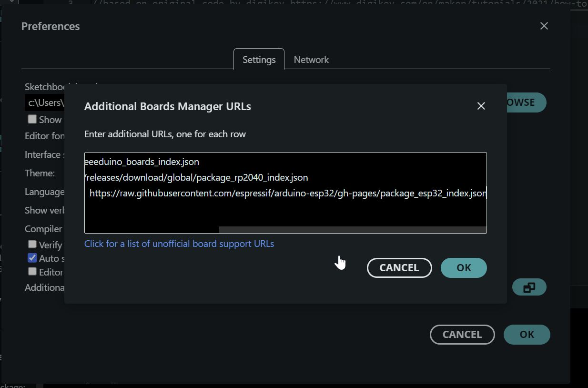This screenshot has width=588, height=388.
Task: Confirm URLs with the OK button
Action: (463, 267)
